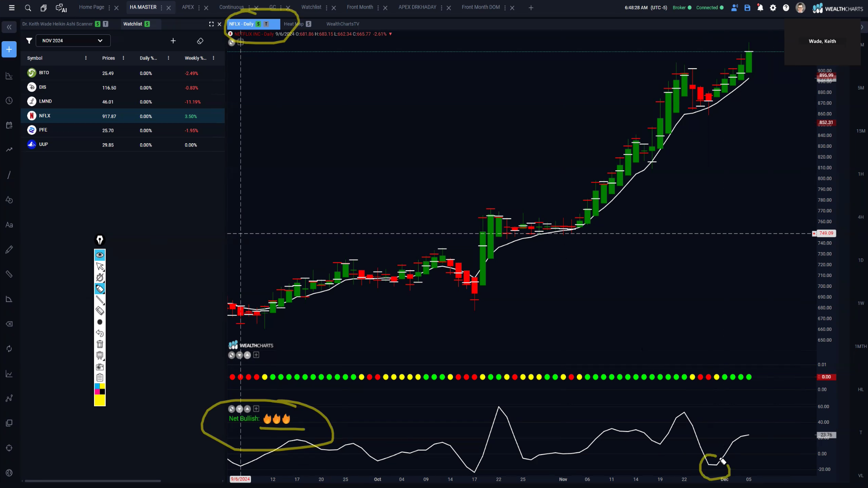Switch to APEX workspace tab
868x488 pixels.
point(188,7)
